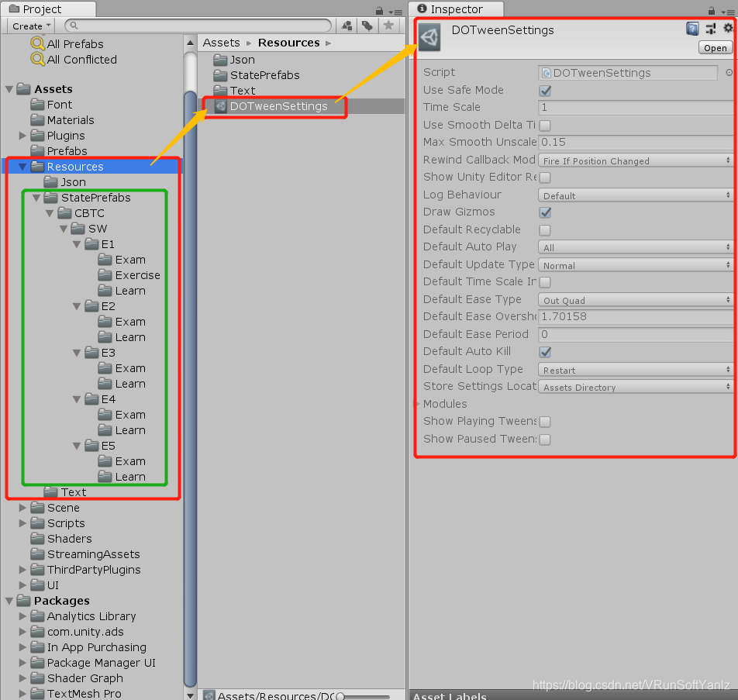This screenshot has width=738, height=700.
Task: Click the StatePrefabs folder icon in asset list
Action: click(x=220, y=75)
